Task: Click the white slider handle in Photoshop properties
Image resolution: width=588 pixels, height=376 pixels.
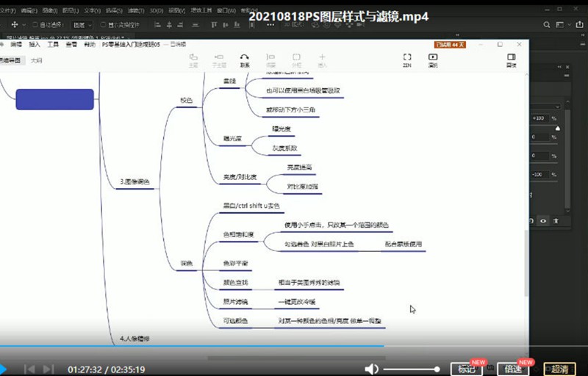Action: (x=558, y=129)
